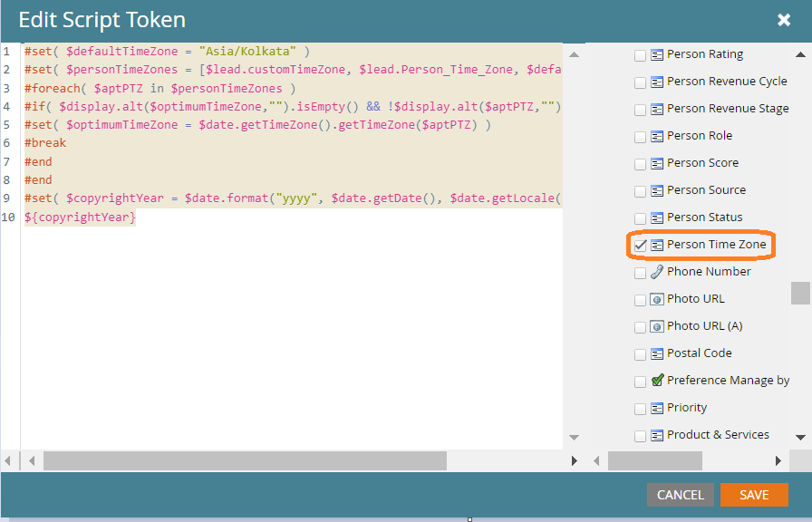812x522 pixels.
Task: Check the Person Revenue Cycle checkbox
Action: click(x=640, y=81)
